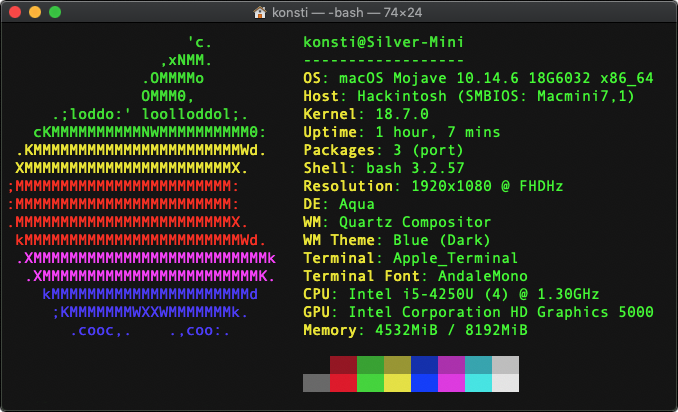The height and width of the screenshot is (412, 678).
Task: Click the ASCII logo line ',xNMM.'
Action: click(x=186, y=61)
